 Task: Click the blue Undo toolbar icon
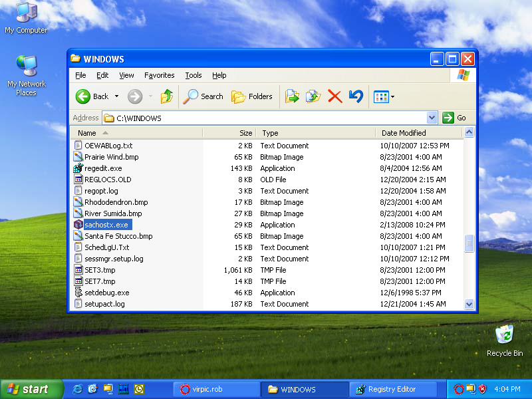click(356, 96)
